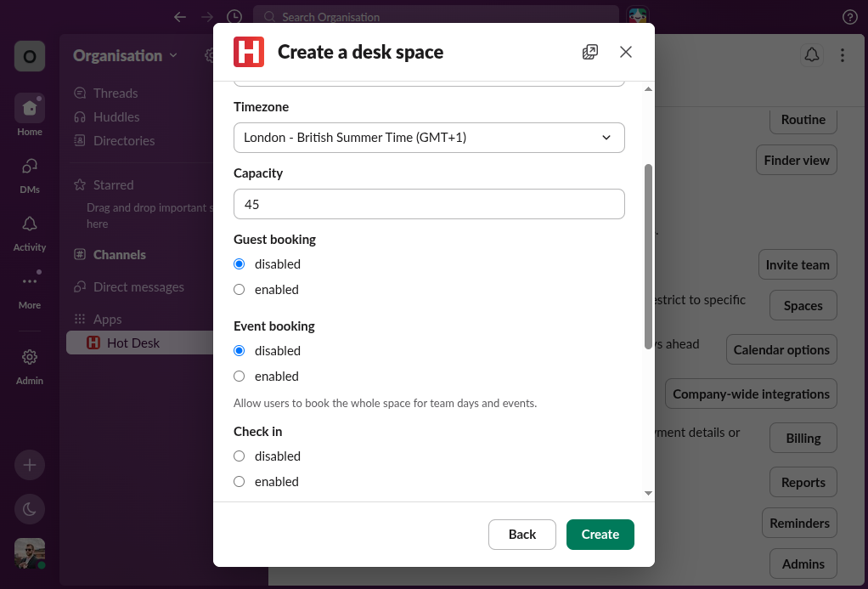
Task: Select Guest booking disabled
Action: point(240,264)
